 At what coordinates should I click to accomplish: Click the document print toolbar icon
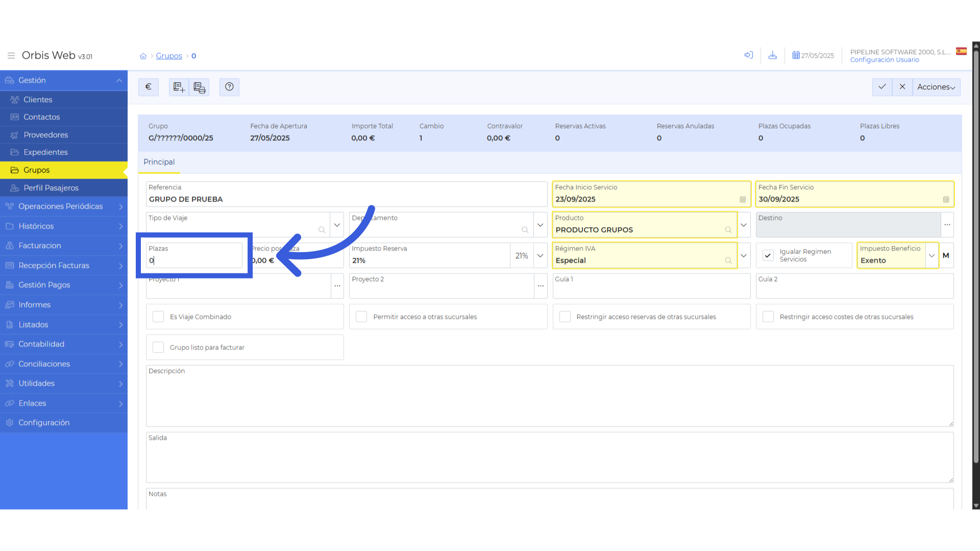[x=199, y=87]
